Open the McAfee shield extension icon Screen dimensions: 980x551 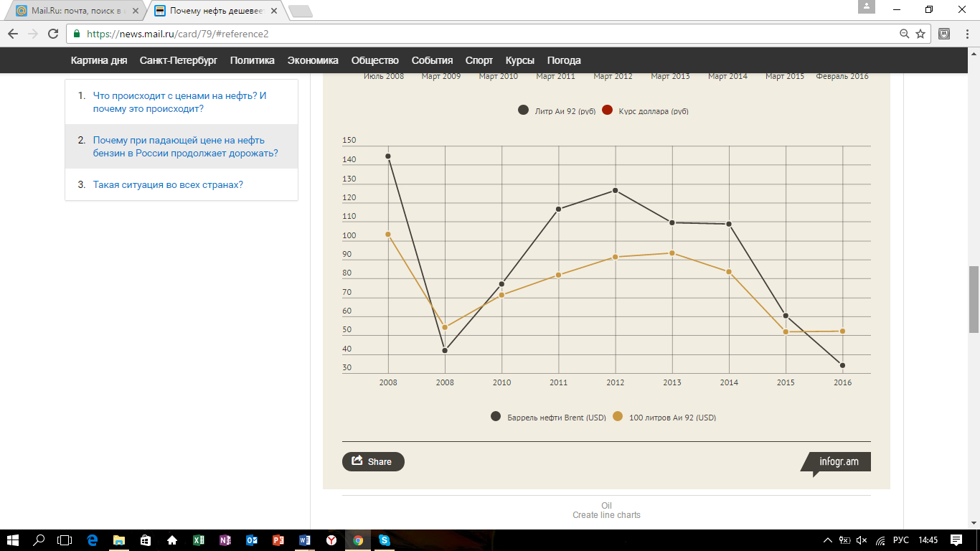[x=945, y=34]
